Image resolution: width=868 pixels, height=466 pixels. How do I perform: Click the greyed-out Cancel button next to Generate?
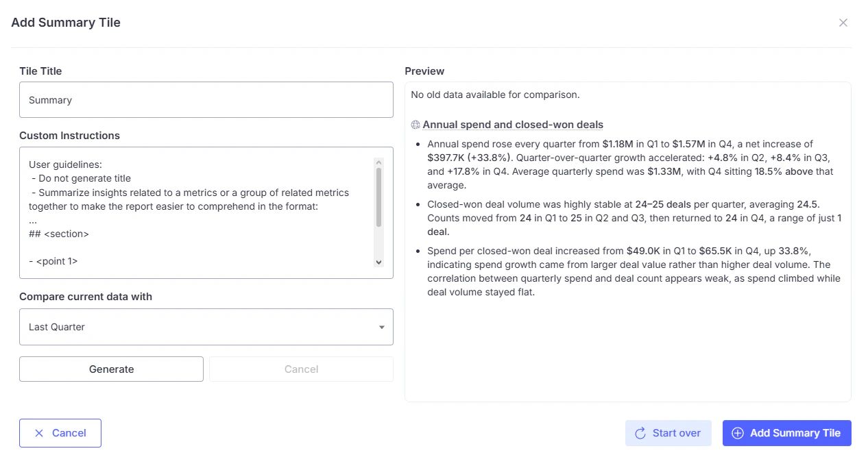pos(301,369)
